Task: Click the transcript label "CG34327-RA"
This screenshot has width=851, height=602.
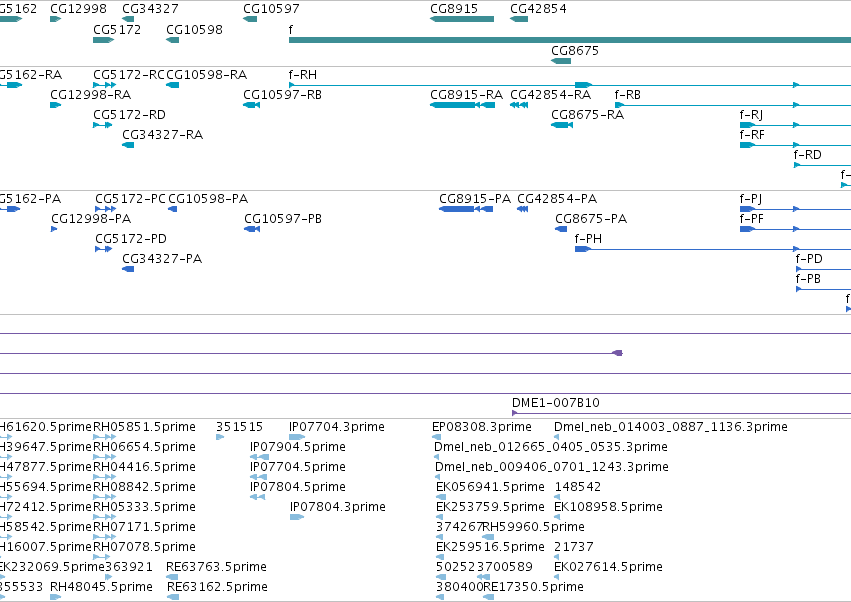Action: [x=163, y=135]
